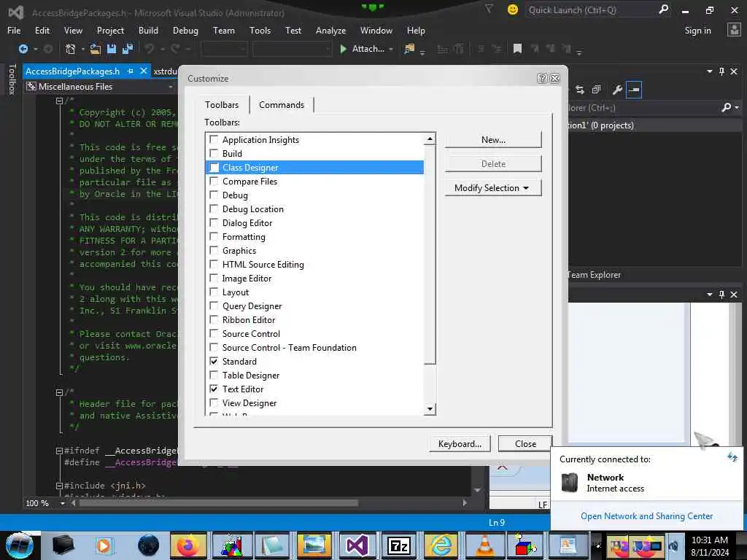Click the Keyboard... button

tap(460, 444)
